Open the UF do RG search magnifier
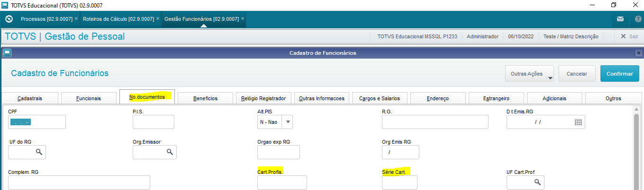Viewport: 644px width, 190px height. [39, 152]
